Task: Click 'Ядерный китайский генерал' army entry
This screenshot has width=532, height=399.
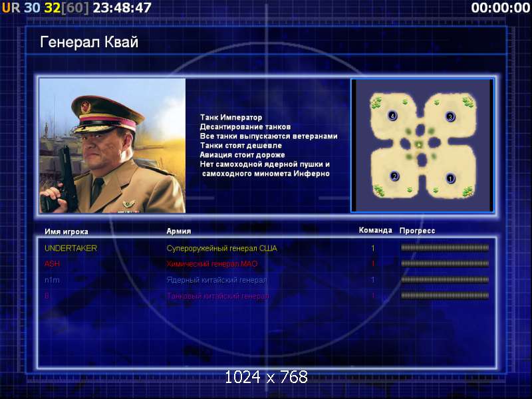Action: 217,280
